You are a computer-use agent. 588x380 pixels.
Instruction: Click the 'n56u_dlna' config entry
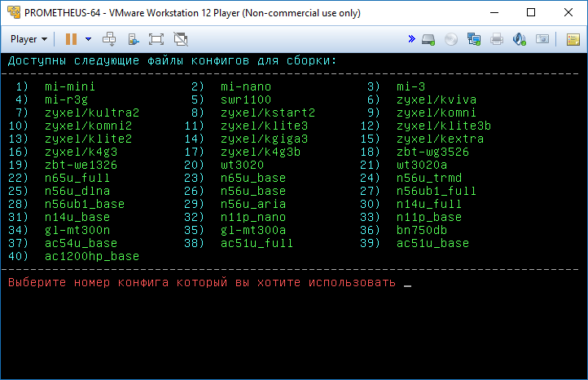tap(77, 191)
